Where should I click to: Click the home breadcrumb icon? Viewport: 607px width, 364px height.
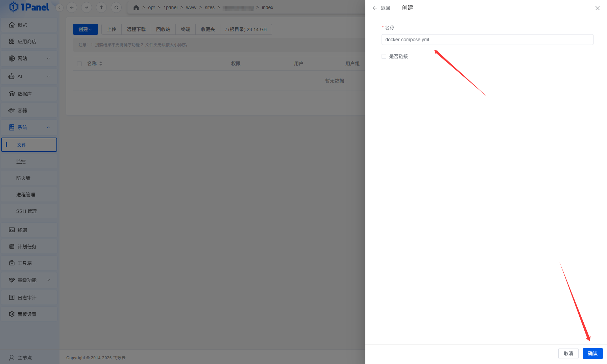[x=136, y=7]
